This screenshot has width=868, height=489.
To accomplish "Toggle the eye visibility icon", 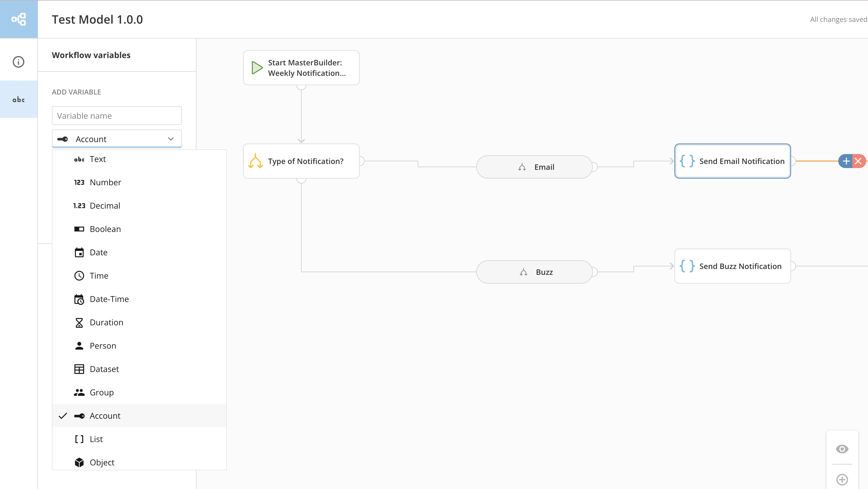I will [x=842, y=449].
